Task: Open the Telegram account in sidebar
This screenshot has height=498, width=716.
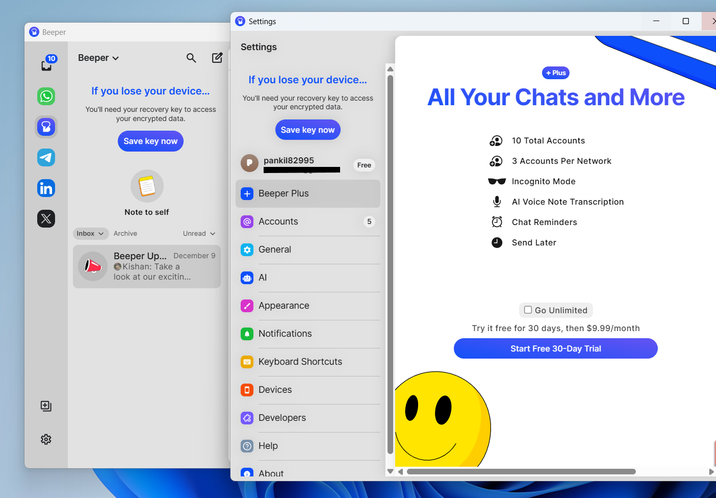Action: [x=46, y=158]
